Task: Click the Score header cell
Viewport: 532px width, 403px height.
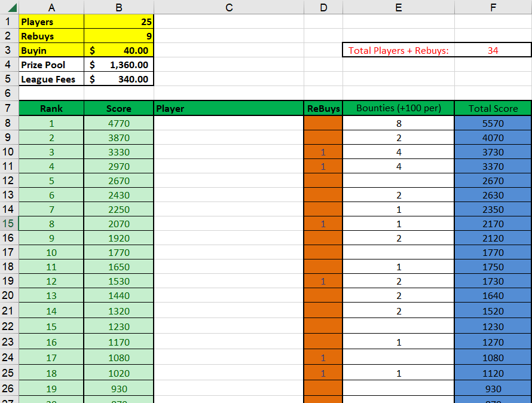Action: tap(119, 108)
